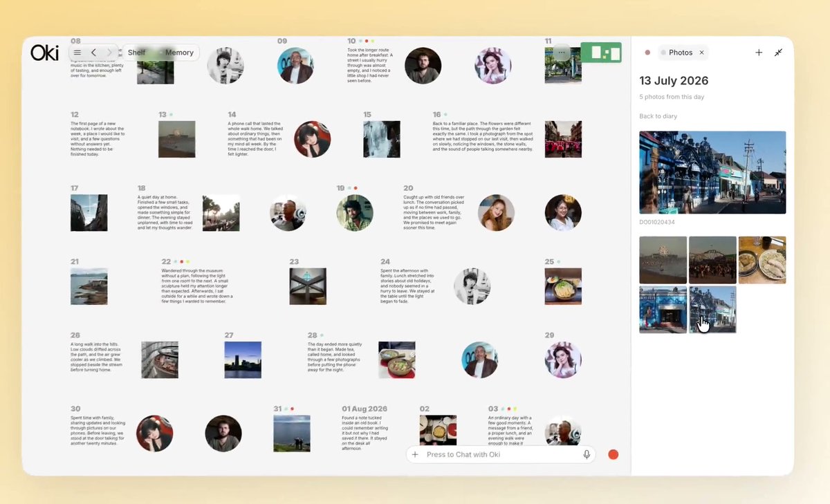This screenshot has height=504, width=830.
Task: Select the blue storefront thumbnail in side panel
Action: point(663,310)
